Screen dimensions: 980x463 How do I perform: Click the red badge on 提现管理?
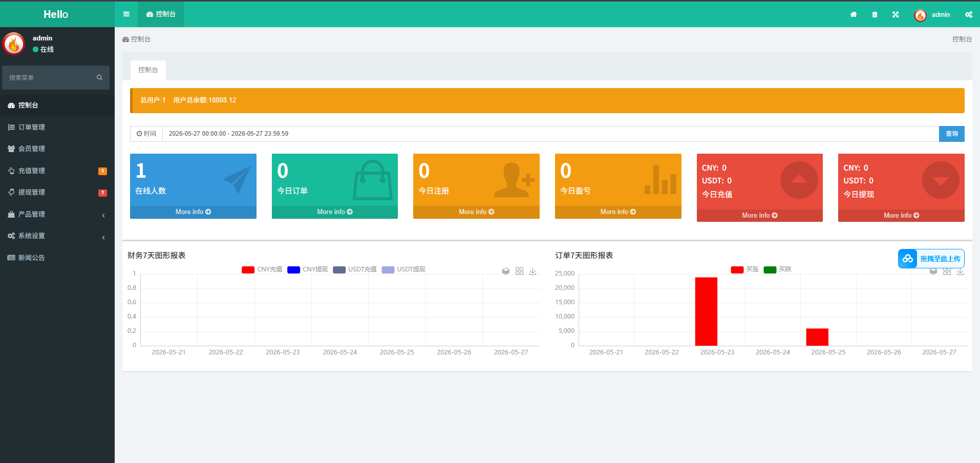coord(102,193)
